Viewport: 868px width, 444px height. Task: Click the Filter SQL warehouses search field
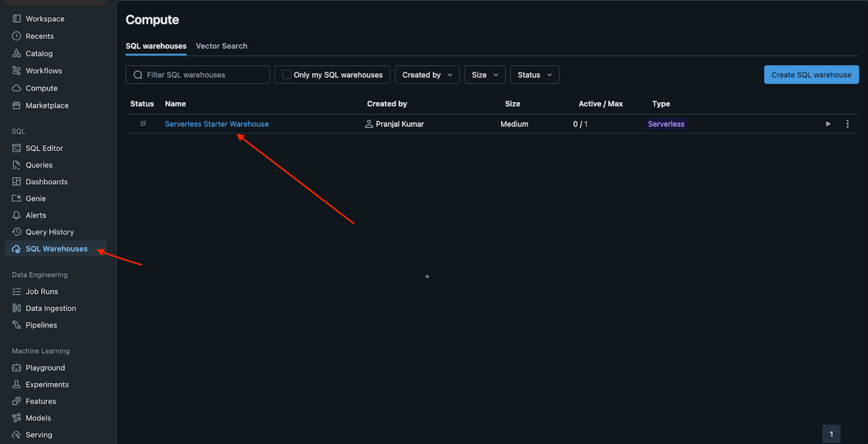click(x=197, y=75)
